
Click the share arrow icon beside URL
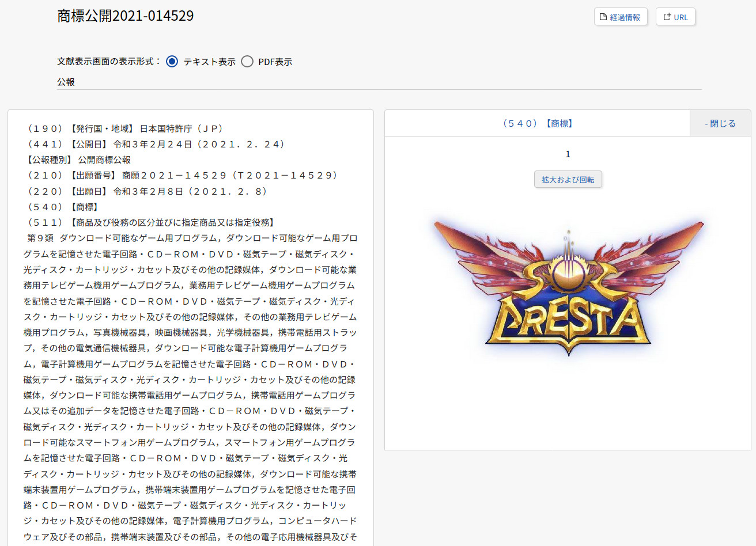tap(667, 17)
